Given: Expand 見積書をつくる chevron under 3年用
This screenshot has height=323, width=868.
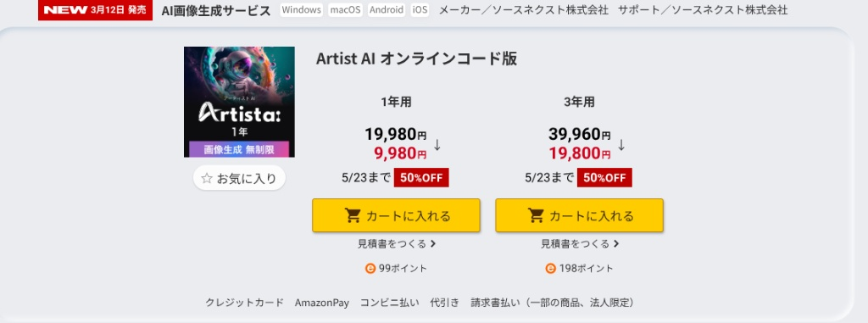Looking at the screenshot, I should click(x=616, y=244).
